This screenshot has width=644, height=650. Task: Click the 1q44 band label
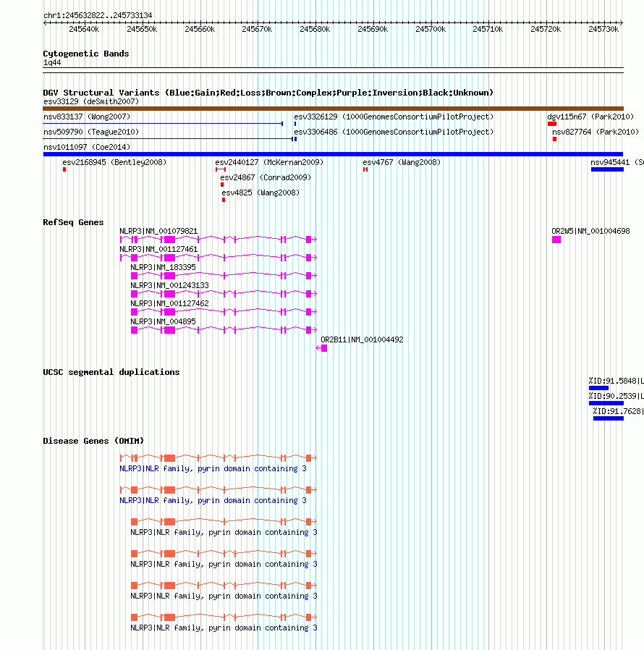click(52, 62)
